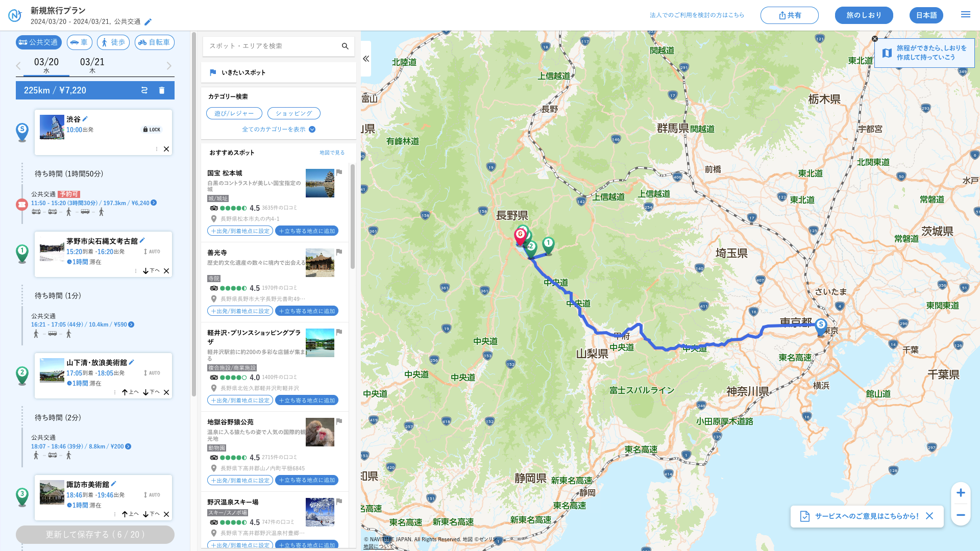Toggle LOCK on 渋谷 departure

(152, 130)
